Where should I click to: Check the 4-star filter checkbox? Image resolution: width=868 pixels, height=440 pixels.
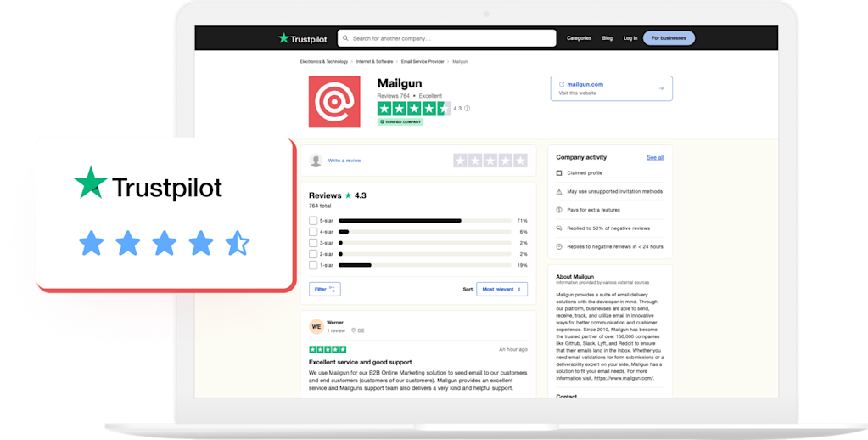pyautogui.click(x=313, y=232)
